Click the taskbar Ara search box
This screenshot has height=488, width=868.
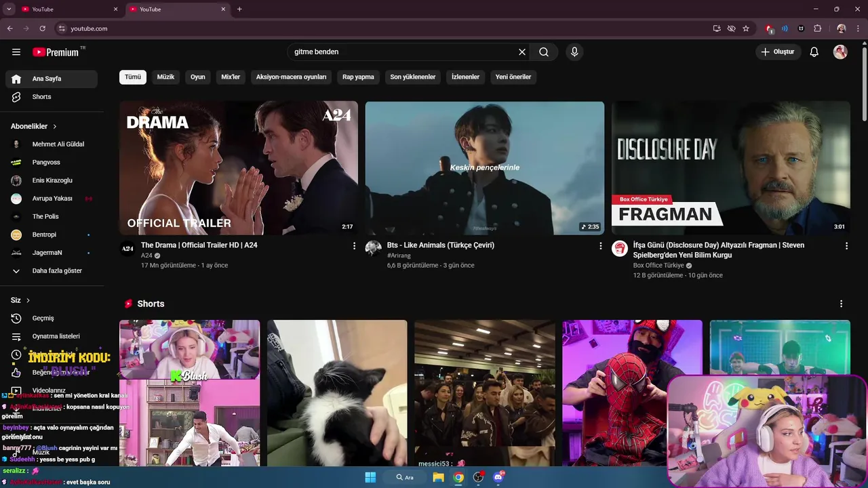coord(406,477)
